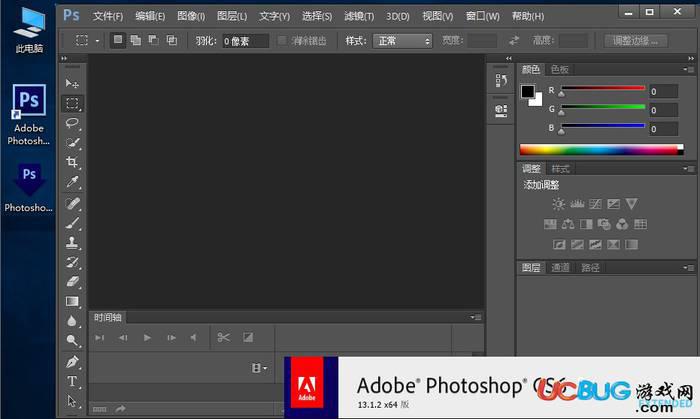Viewport: 700px width, 419px height.
Task: Toggle timeline audio mute speaker
Action: point(194,338)
